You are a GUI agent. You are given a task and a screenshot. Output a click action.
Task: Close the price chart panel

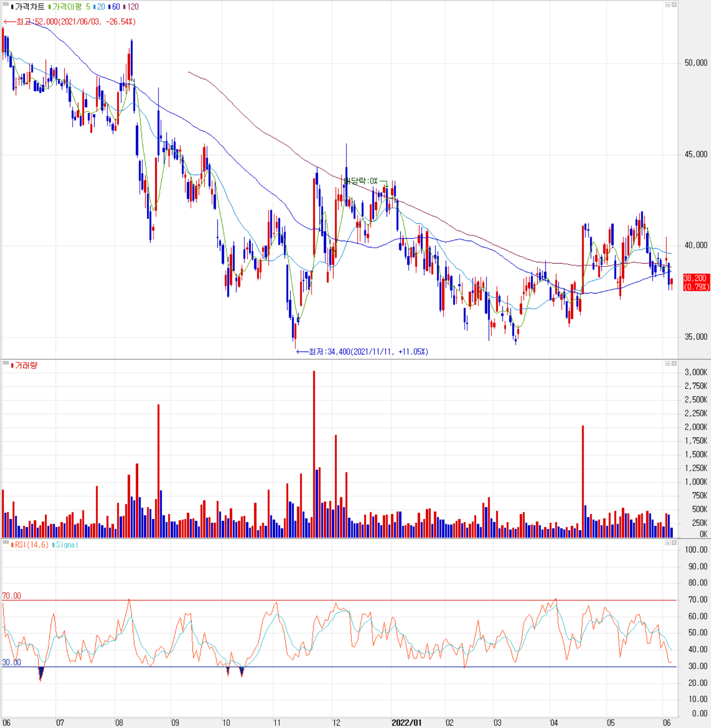tap(674, 5)
